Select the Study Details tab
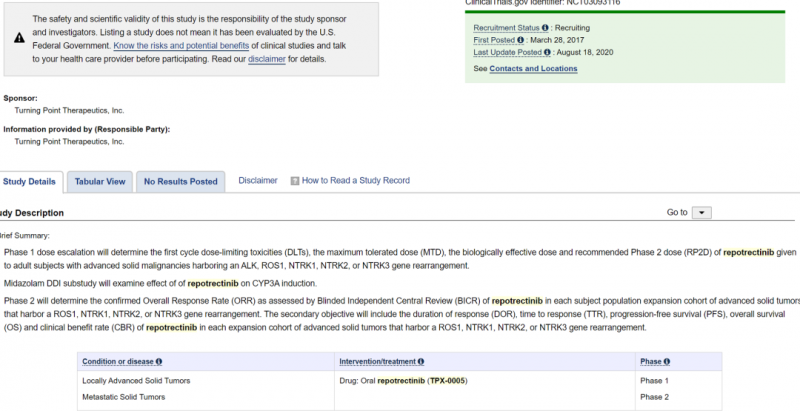The width and height of the screenshot is (800, 411). (x=29, y=182)
